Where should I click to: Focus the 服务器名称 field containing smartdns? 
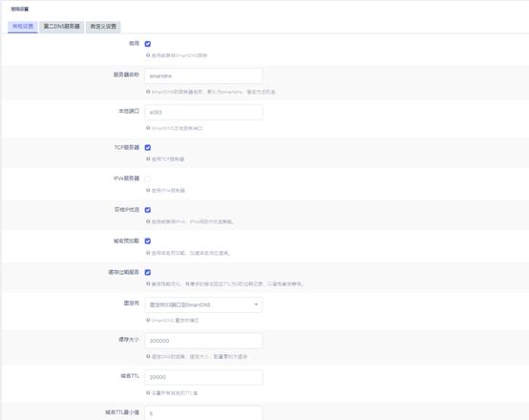[x=203, y=76]
